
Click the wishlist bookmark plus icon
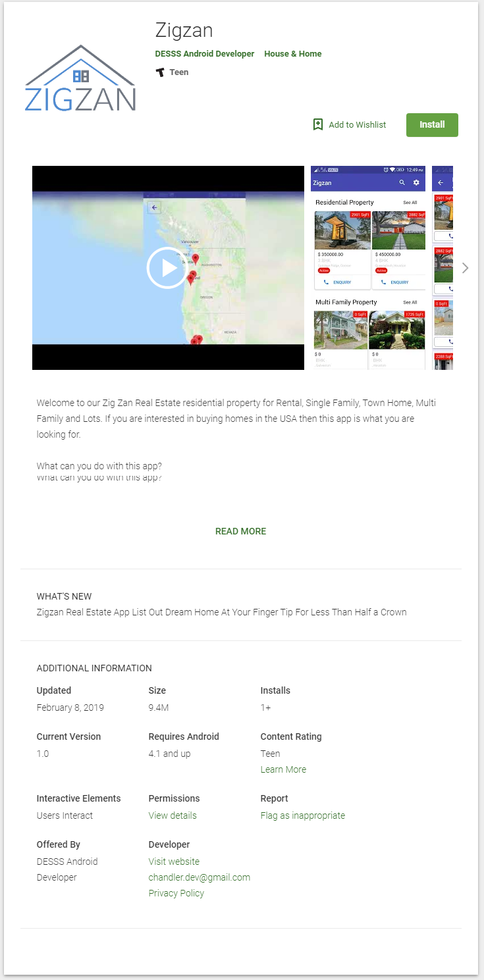(x=318, y=124)
